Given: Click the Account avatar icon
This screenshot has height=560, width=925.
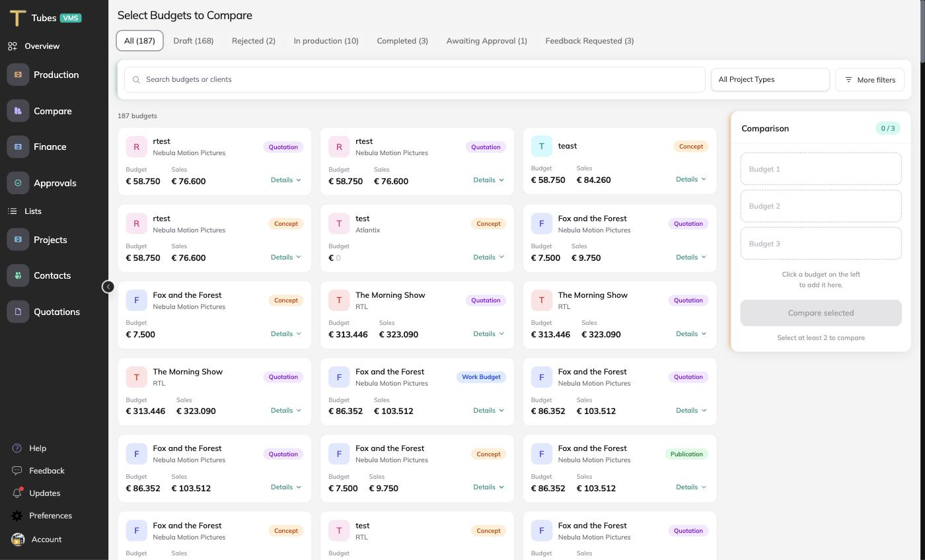Looking at the screenshot, I should [x=18, y=540].
